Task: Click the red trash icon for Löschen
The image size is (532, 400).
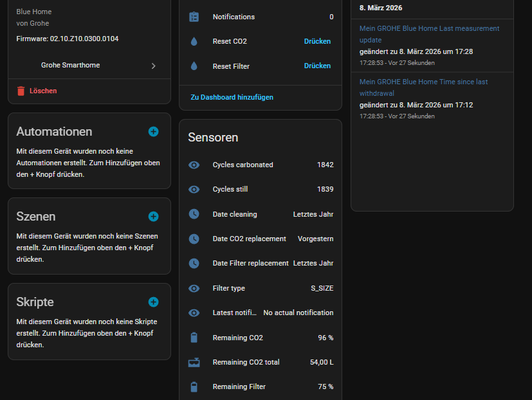Action: [21, 91]
